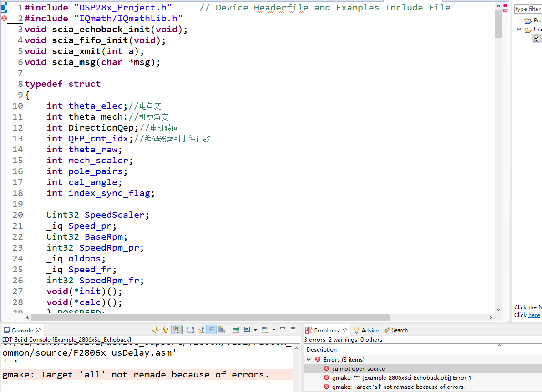Pin the Console view
542x392 pixels.
point(236,330)
